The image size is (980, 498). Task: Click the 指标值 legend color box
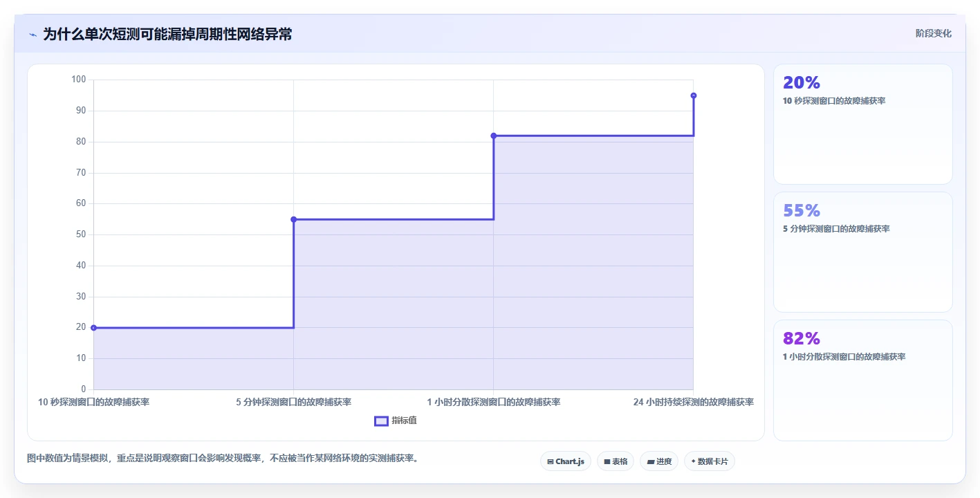[x=381, y=421]
